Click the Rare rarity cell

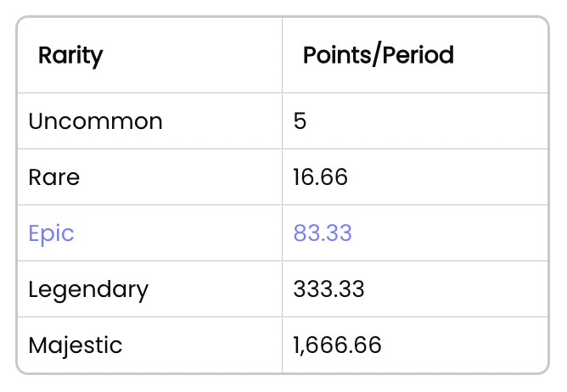tap(53, 177)
